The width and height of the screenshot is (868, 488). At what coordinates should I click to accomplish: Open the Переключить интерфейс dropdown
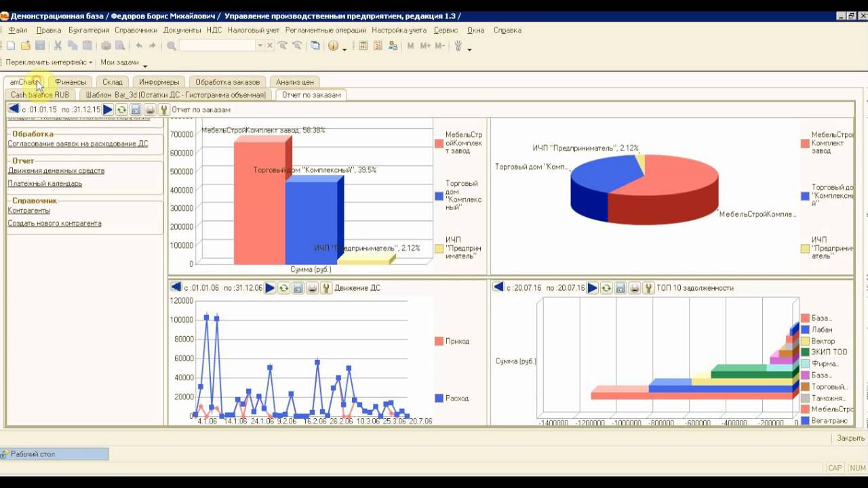[49, 62]
